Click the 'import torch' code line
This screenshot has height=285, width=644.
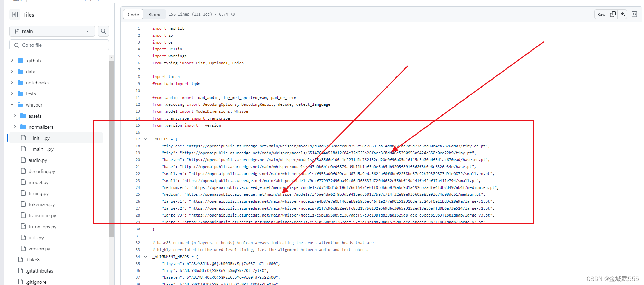tap(166, 77)
